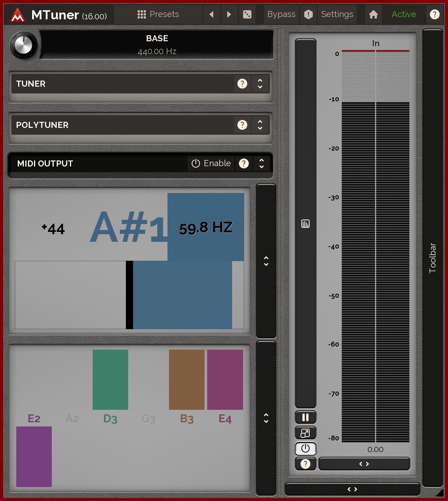Click the meter settings icon on vertical bar
448x501 pixels.
pos(305,224)
